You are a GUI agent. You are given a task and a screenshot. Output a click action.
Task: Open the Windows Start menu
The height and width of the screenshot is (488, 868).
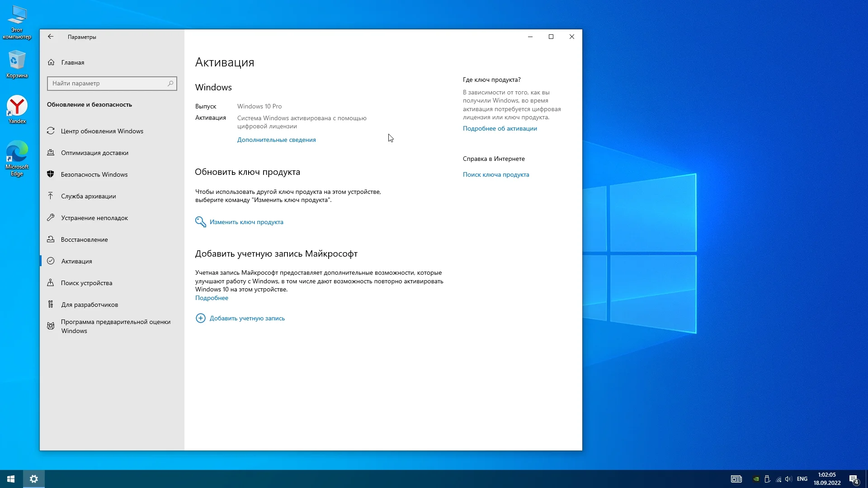(x=11, y=479)
